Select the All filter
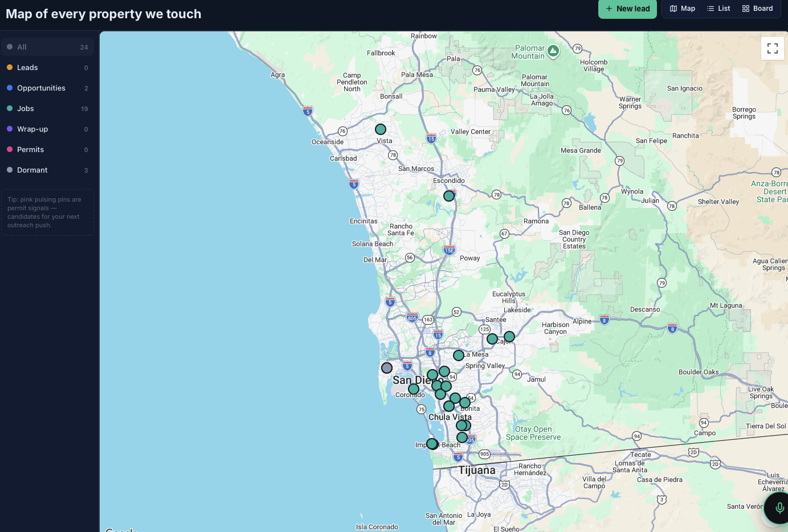Image resolution: width=788 pixels, height=532 pixels. (47, 47)
